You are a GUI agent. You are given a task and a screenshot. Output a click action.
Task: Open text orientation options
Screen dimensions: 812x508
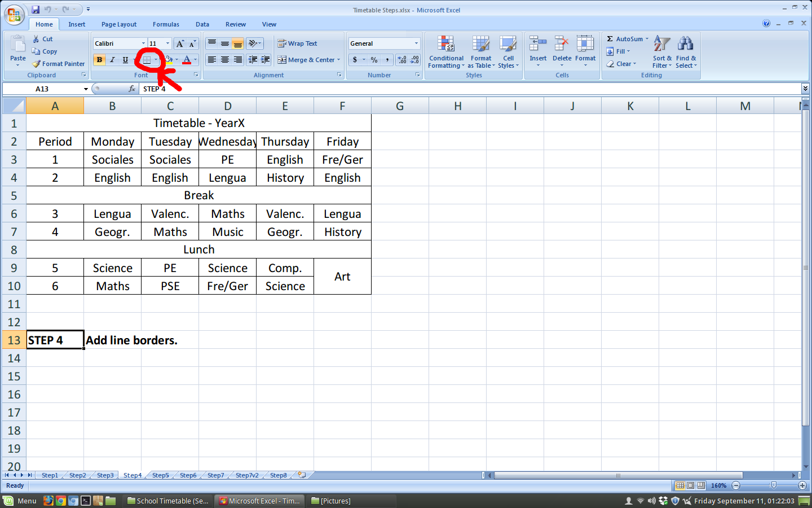(x=254, y=43)
